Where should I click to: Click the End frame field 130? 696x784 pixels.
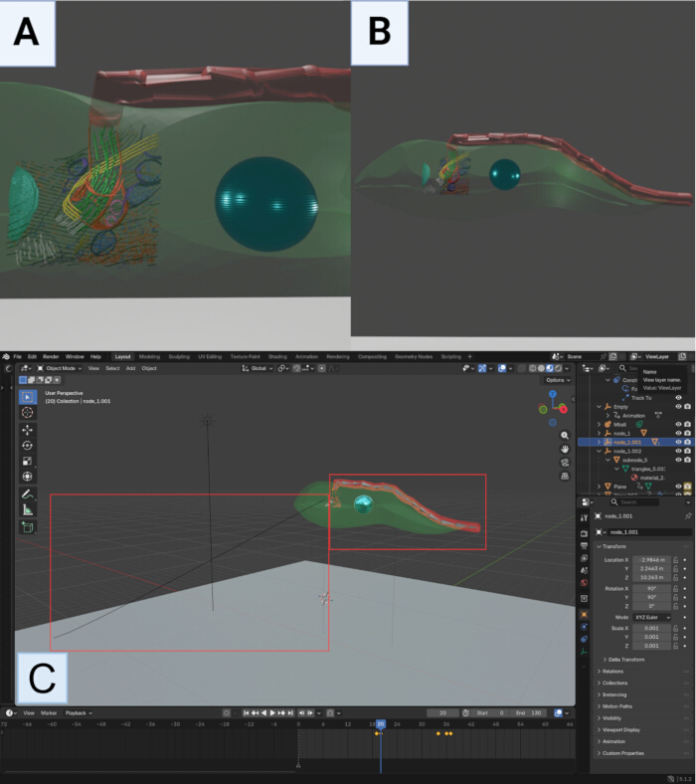530,713
